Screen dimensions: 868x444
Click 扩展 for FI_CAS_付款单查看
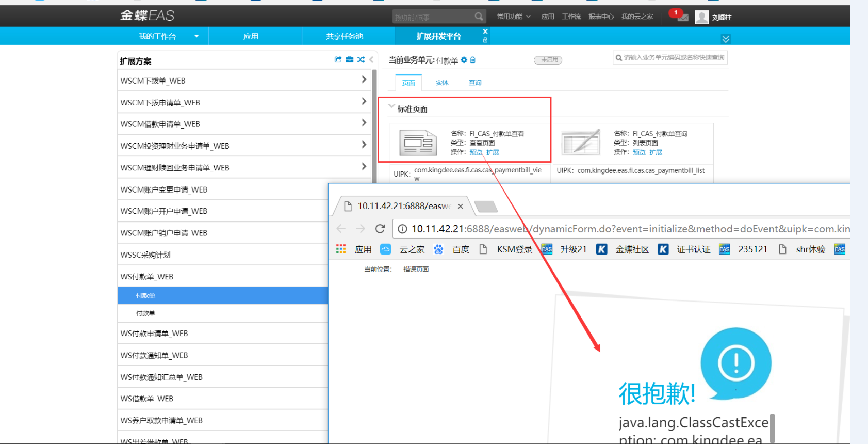(493, 152)
